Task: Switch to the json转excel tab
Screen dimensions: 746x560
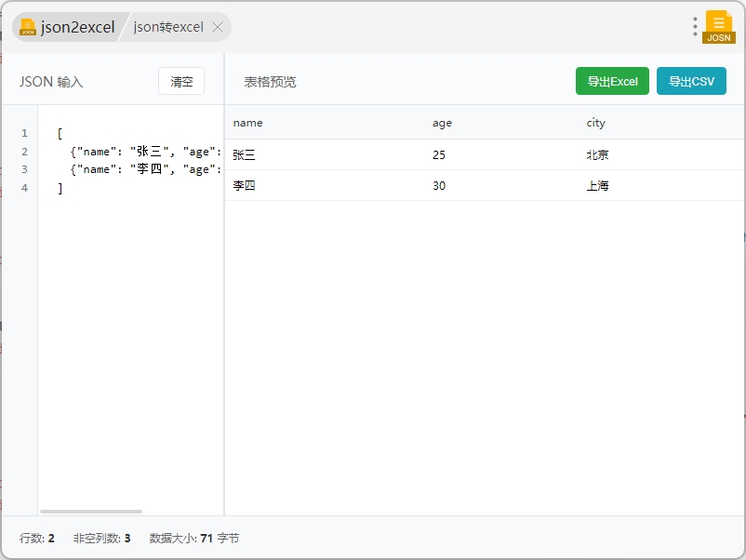Action: point(168,27)
